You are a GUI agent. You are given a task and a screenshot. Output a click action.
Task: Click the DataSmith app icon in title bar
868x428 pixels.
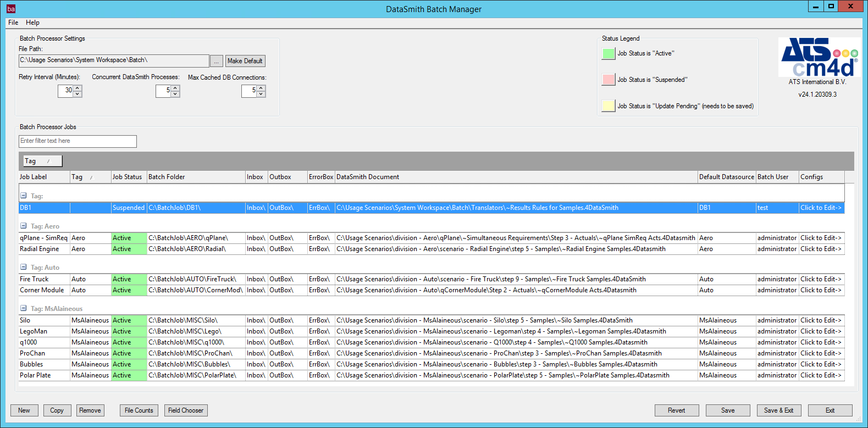pos(10,9)
